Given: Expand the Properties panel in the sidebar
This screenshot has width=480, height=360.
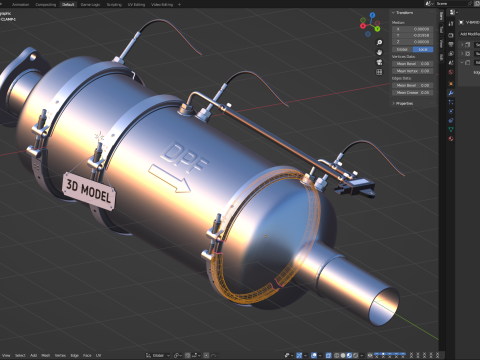Looking at the screenshot, I should click(394, 103).
